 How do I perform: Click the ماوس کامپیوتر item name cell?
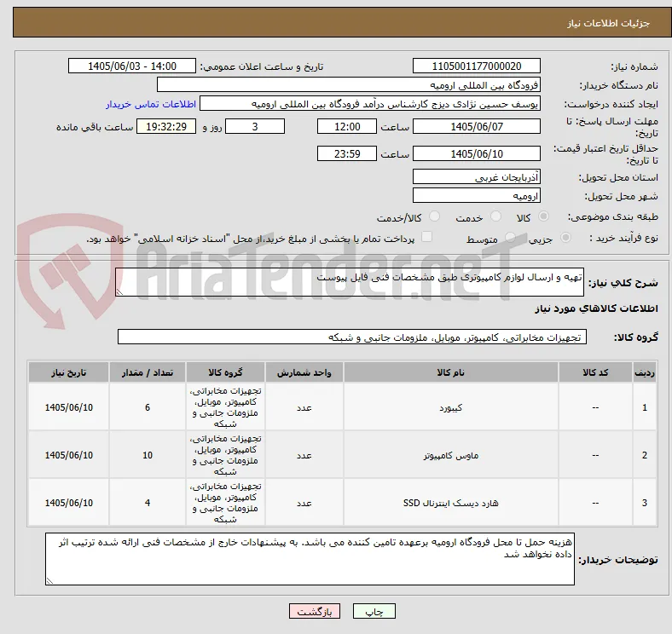451,455
